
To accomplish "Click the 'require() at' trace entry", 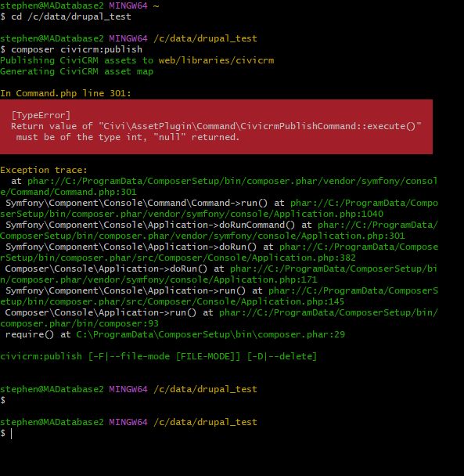I will pyautogui.click(x=38, y=334).
